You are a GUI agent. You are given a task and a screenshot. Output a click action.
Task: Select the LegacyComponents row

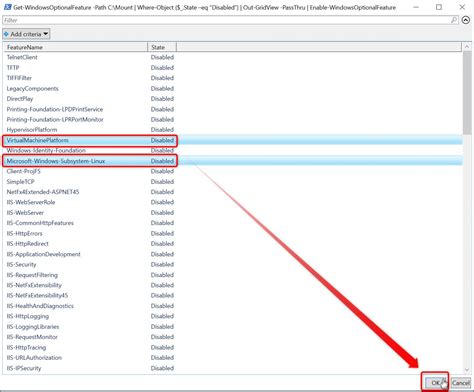click(x=233, y=89)
